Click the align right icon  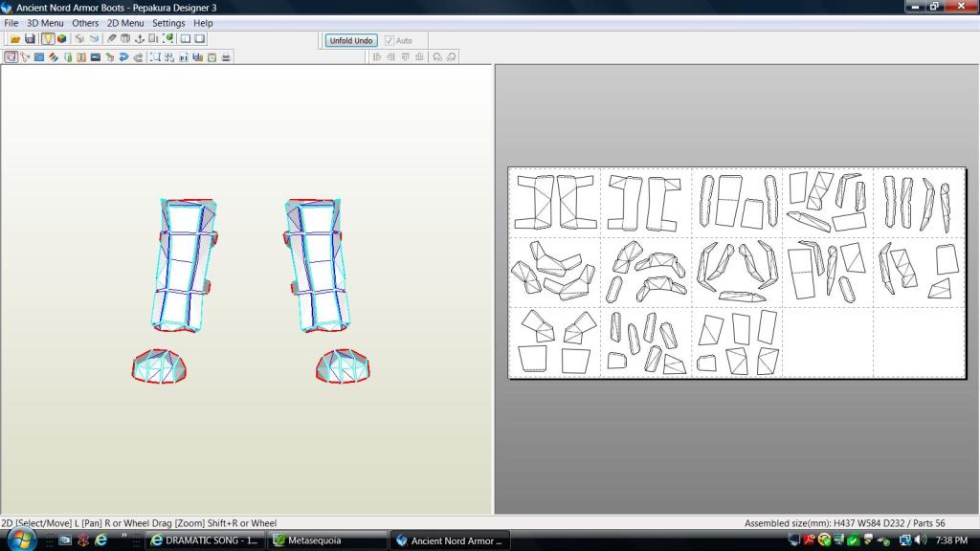(x=390, y=56)
